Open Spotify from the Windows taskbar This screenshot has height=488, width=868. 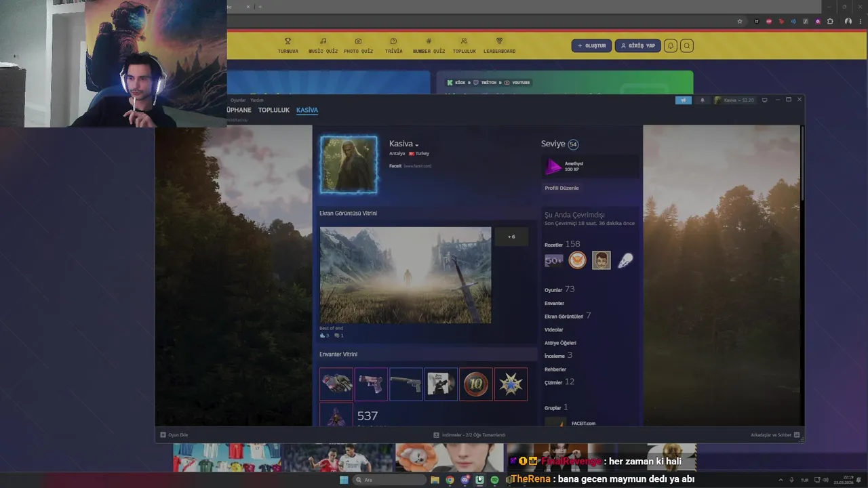[x=494, y=480]
